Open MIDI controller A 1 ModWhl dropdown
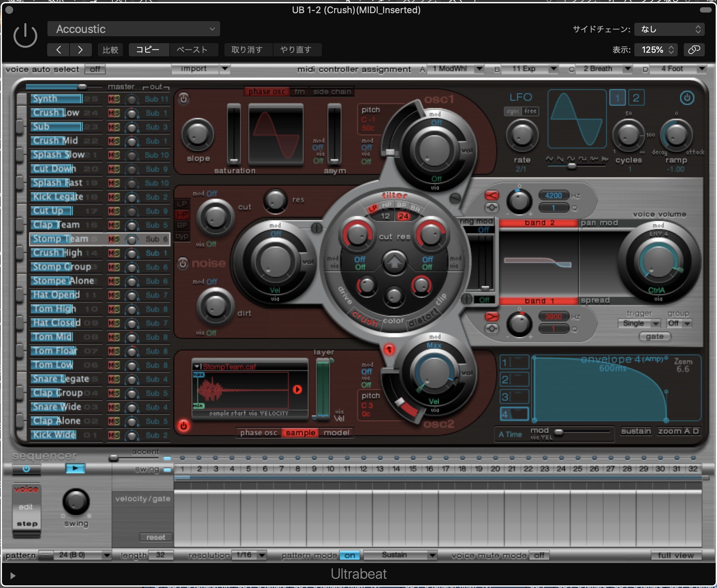 click(455, 69)
